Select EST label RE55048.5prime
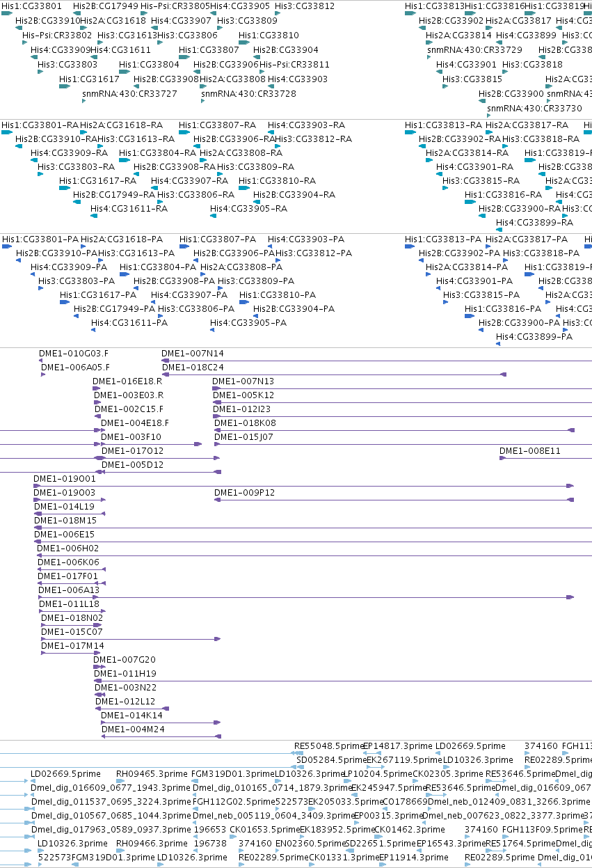Viewport: 592px width, 868px height. point(329,746)
